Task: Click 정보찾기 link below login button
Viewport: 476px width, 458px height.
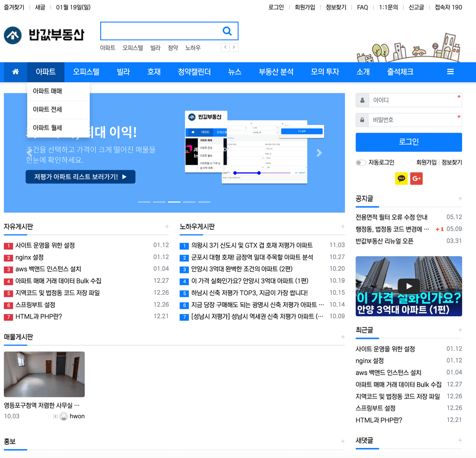Action: (452, 162)
